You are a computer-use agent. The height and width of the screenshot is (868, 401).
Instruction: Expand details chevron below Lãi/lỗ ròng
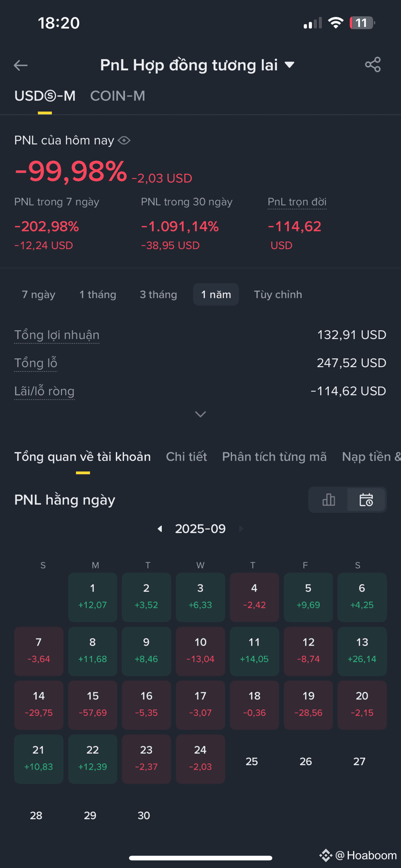coord(200,414)
